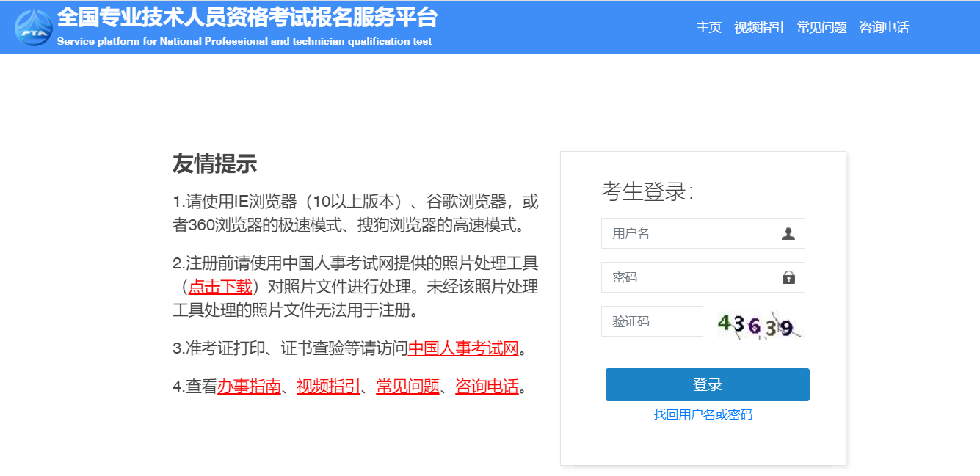
Task: Click the 点击下载 photo tool link
Action: point(220,288)
